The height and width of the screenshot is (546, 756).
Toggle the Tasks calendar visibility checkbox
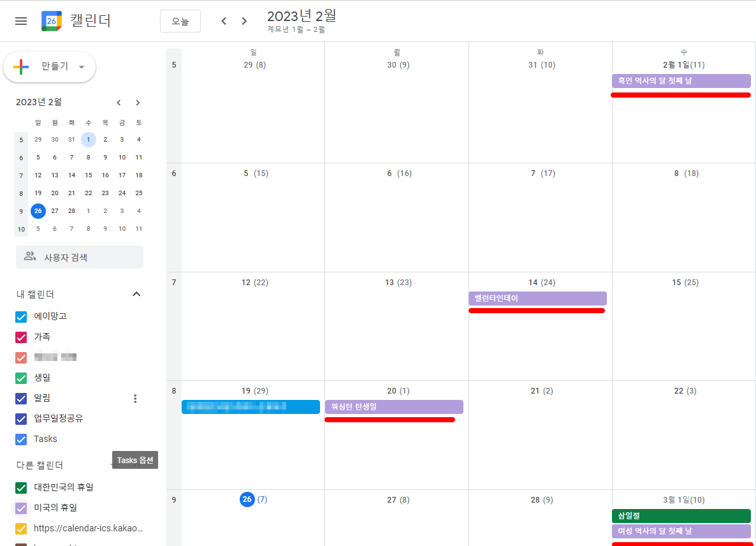tap(21, 439)
